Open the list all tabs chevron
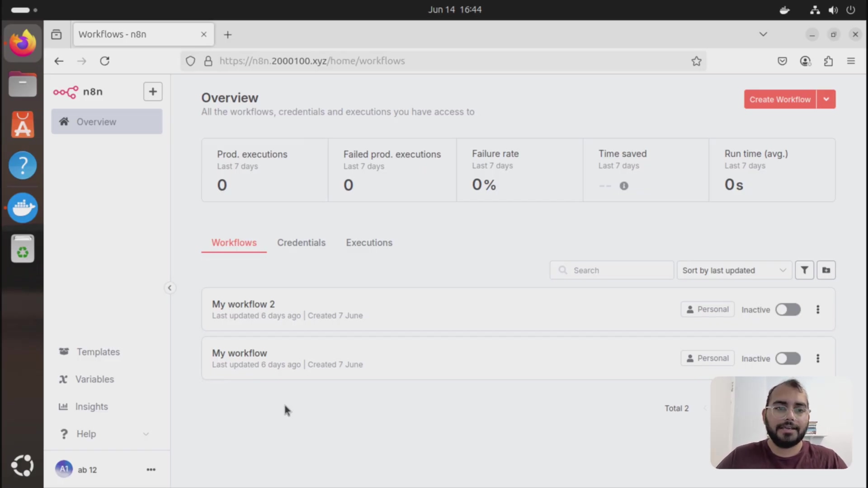 (763, 34)
